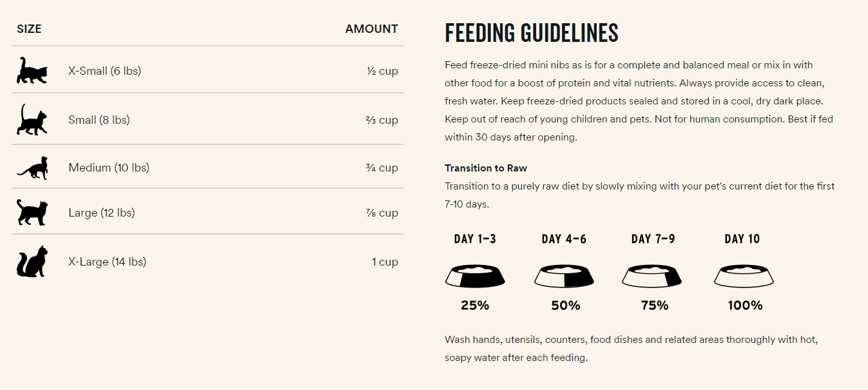Click the 100% label under Day 10
The image size is (868, 390).
coord(745,306)
